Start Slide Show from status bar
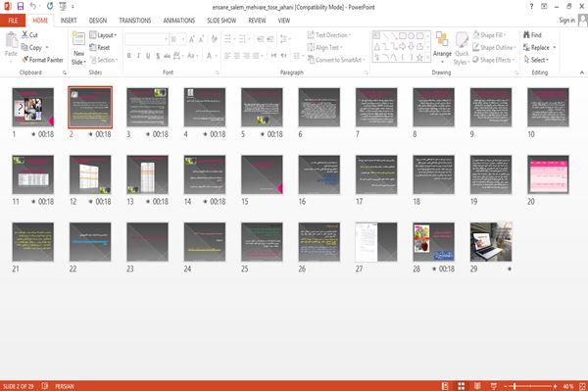Screen dimensions: 588x391 (494, 386)
